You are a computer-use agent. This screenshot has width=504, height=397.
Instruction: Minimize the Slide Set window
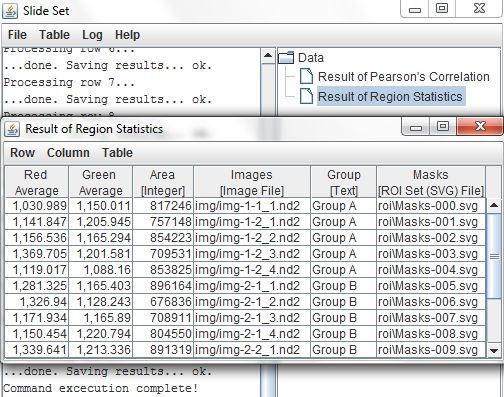415,9
